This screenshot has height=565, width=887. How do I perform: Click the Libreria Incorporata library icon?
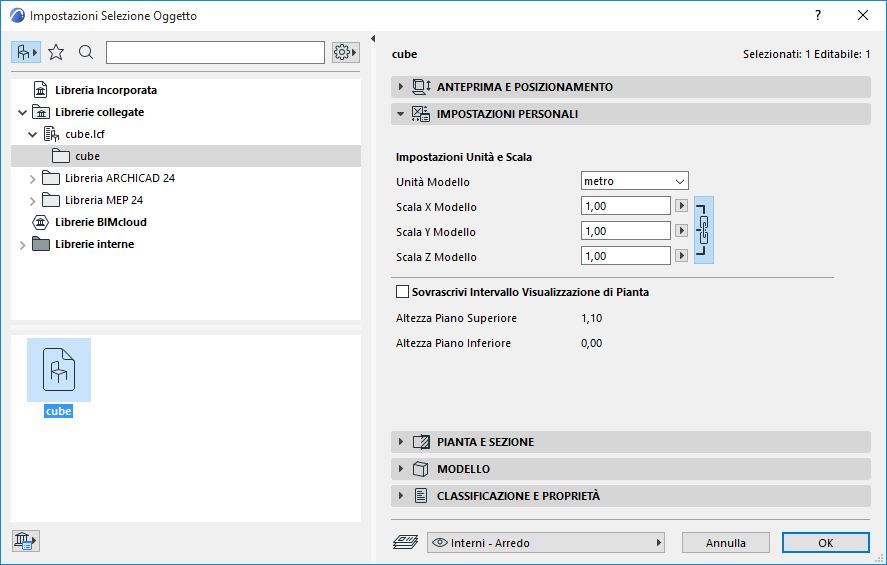41,90
